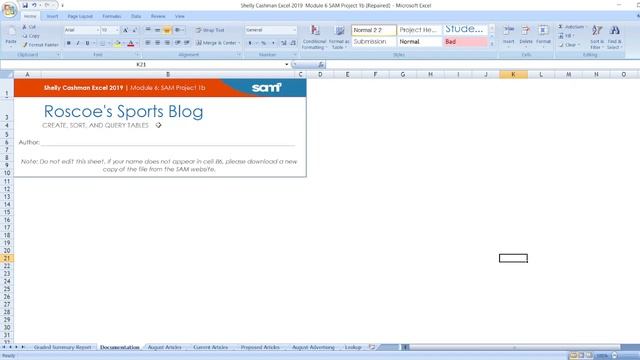Toggle italic formatting
The height and width of the screenshot is (360, 640).
pyautogui.click(x=78, y=43)
